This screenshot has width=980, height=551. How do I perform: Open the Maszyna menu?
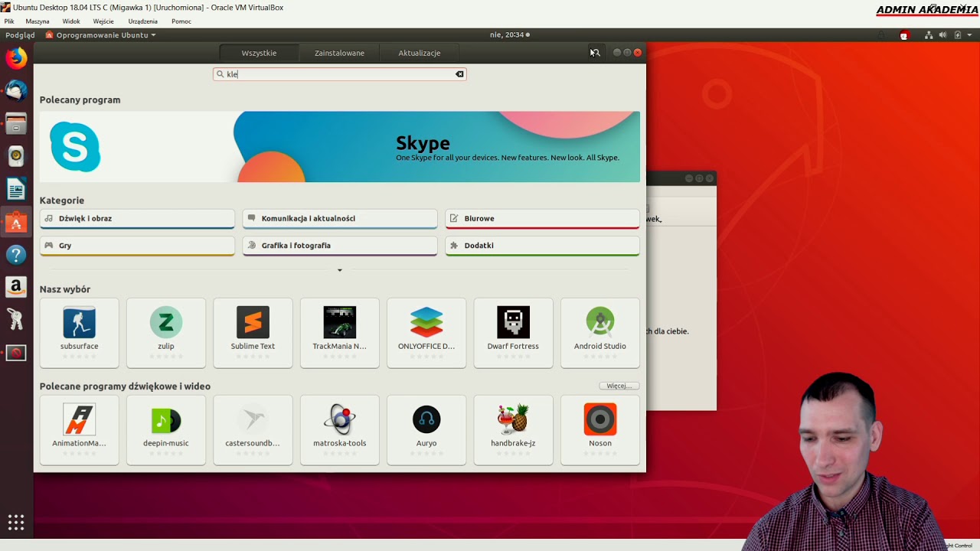tap(38, 21)
